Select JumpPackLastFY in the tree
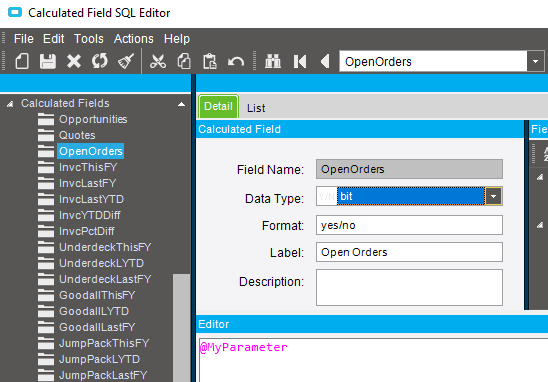 (x=103, y=375)
